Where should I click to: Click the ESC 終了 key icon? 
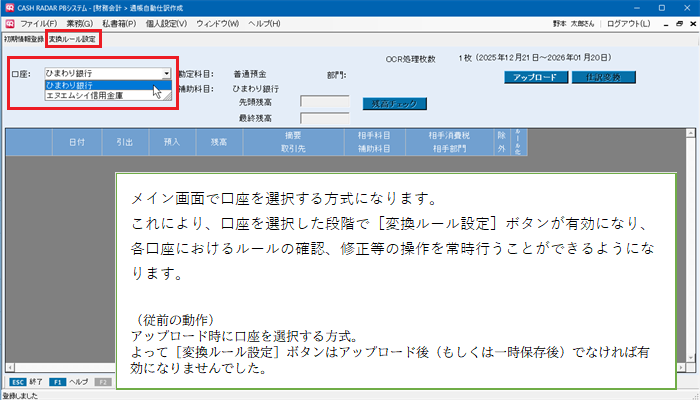click(17, 382)
